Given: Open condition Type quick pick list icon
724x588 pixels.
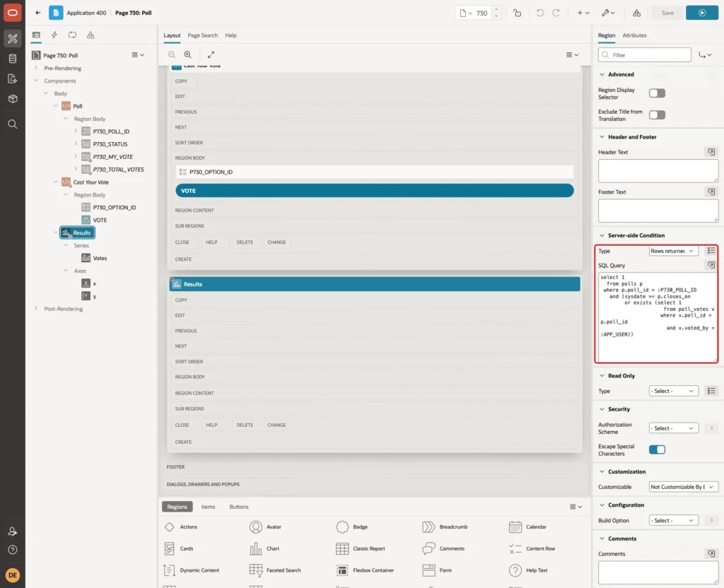Looking at the screenshot, I should (x=711, y=251).
